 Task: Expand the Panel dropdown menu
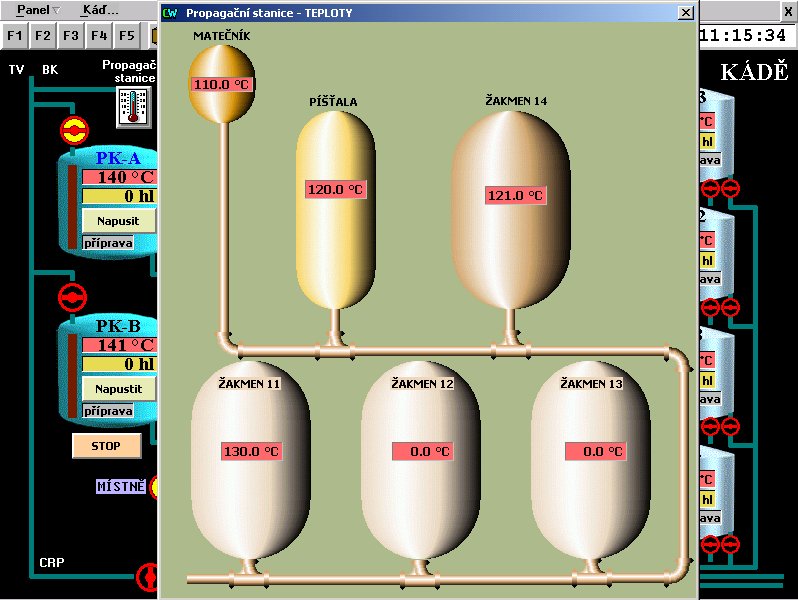pos(38,10)
